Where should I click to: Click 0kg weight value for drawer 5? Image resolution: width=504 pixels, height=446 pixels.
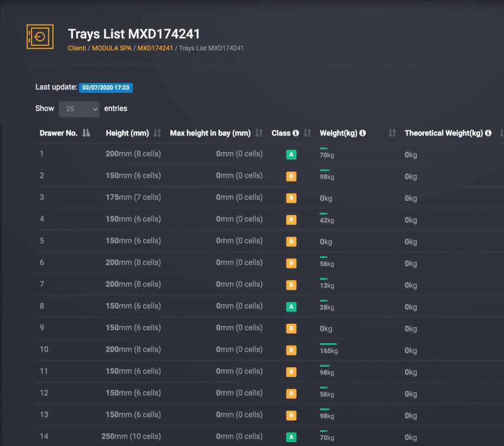(326, 242)
